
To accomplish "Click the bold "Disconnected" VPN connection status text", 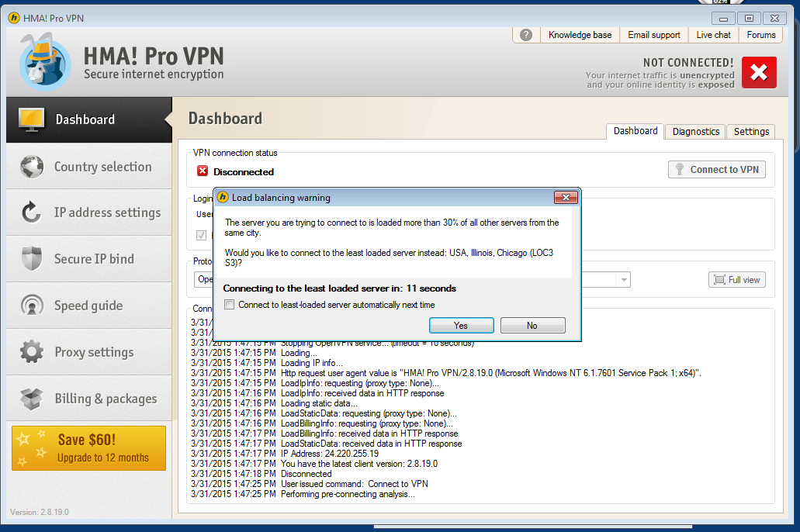I will click(x=244, y=172).
